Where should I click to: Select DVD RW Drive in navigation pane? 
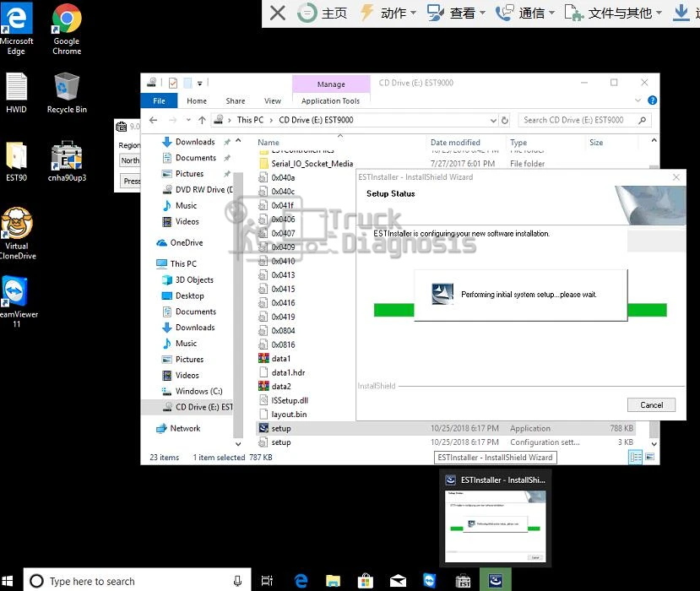click(x=204, y=190)
